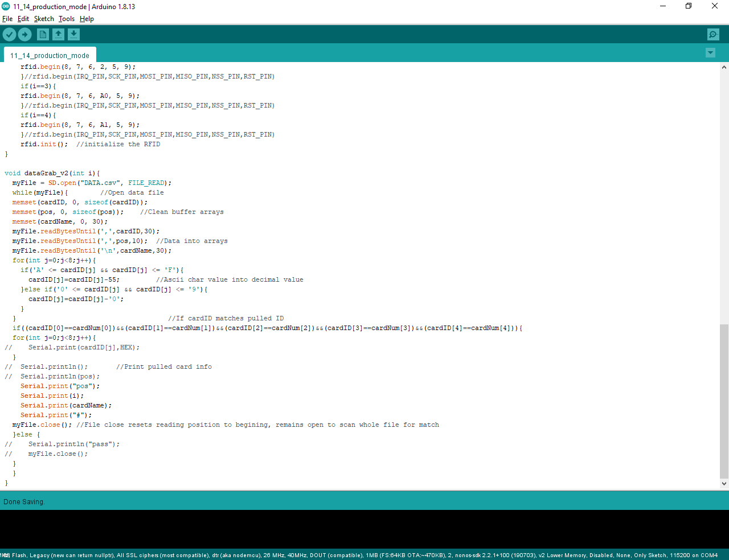Open the Edit menu

(23, 19)
